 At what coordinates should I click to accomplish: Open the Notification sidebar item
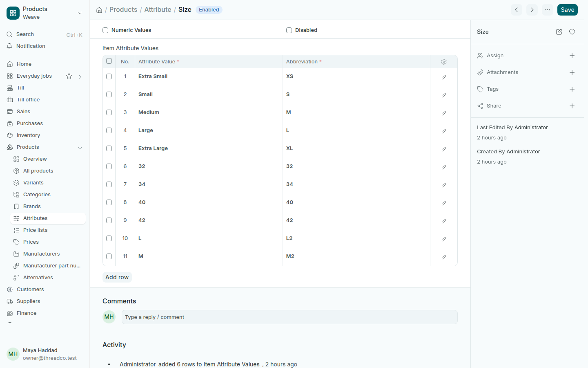pyautogui.click(x=45, y=46)
